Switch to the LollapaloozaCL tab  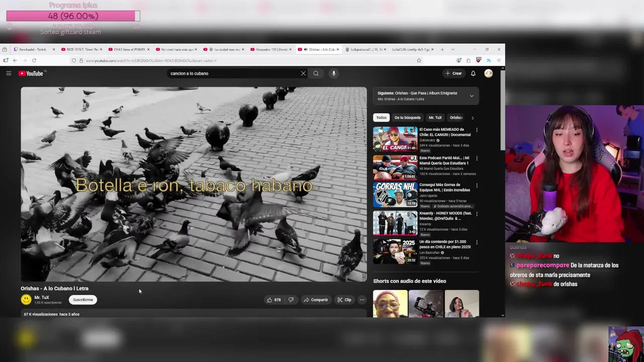pyautogui.click(x=365, y=49)
